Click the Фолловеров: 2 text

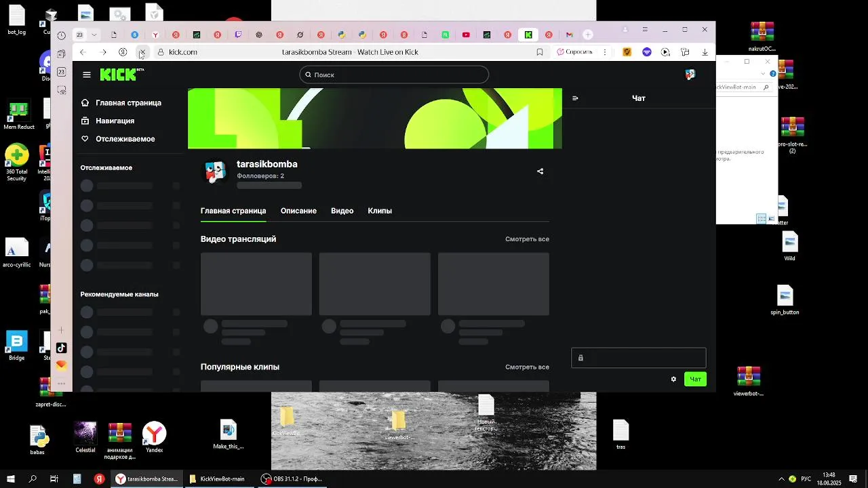click(260, 176)
